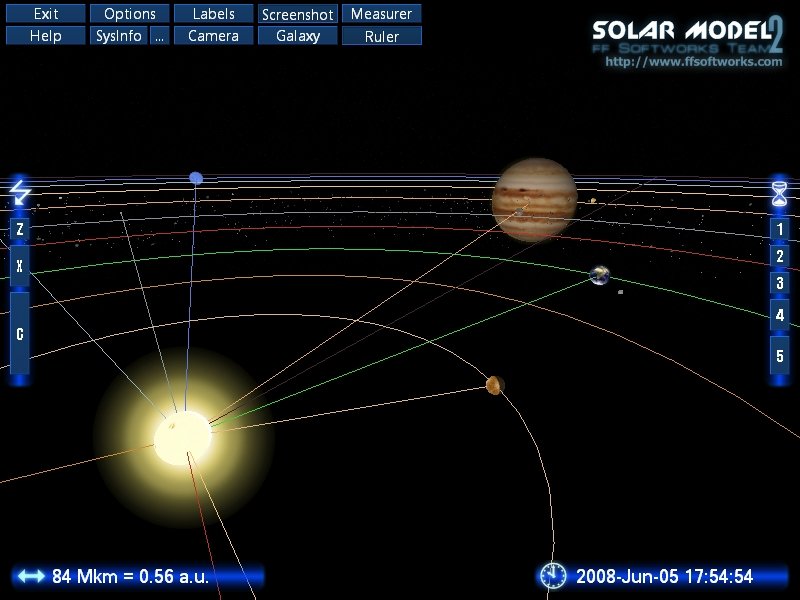Select the Earth planet

(x=600, y=275)
